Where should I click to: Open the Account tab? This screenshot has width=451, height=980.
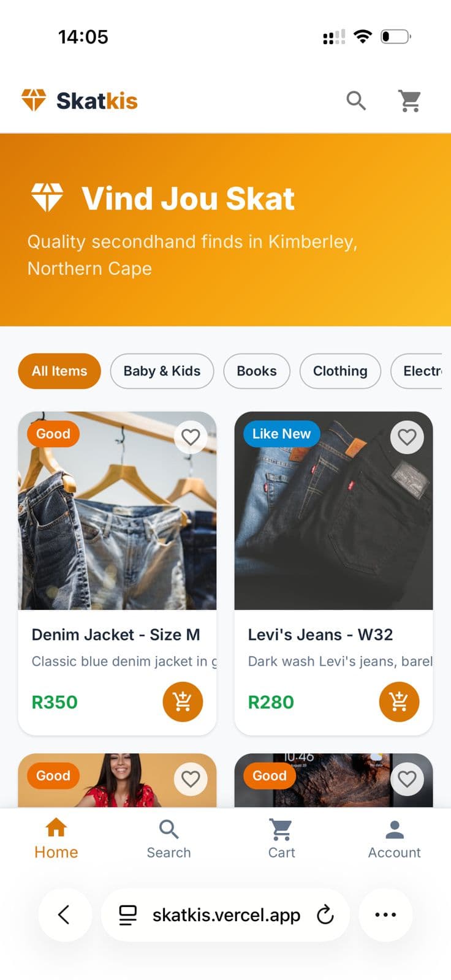click(394, 839)
